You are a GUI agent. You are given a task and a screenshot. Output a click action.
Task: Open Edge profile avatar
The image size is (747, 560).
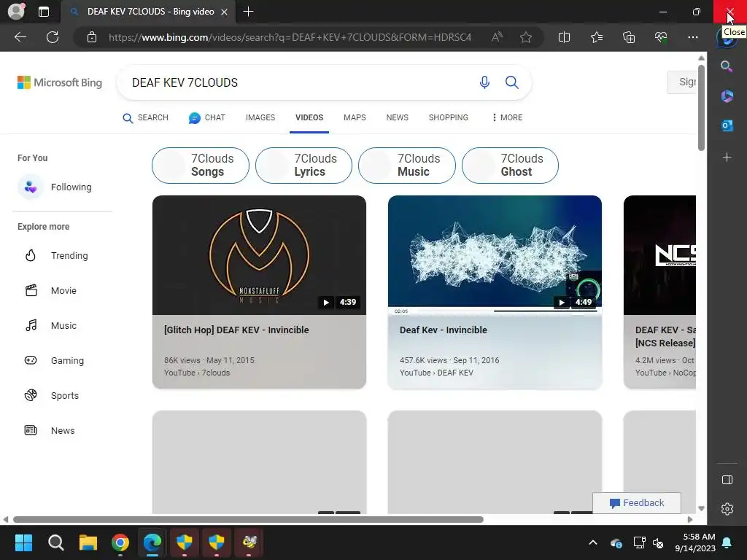coord(16,12)
